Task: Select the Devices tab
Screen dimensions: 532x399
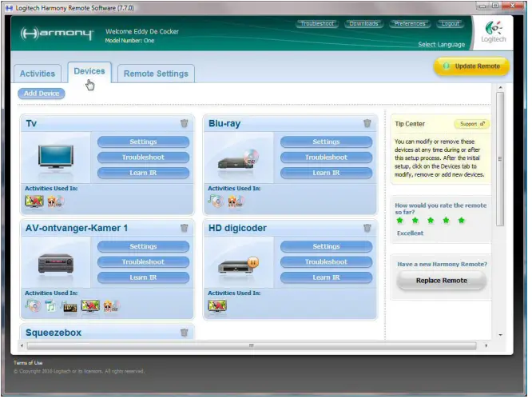Action: pos(90,72)
